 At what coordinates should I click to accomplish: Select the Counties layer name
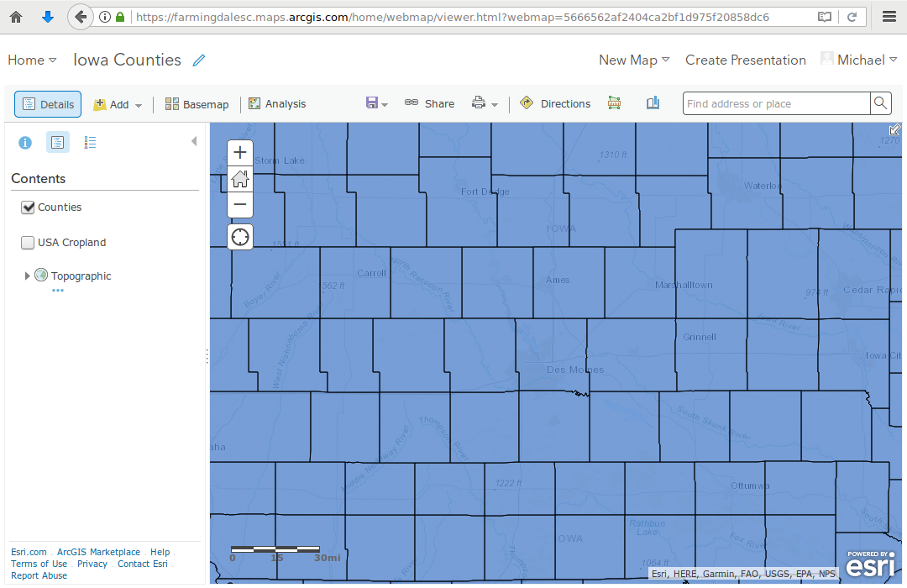[60, 207]
